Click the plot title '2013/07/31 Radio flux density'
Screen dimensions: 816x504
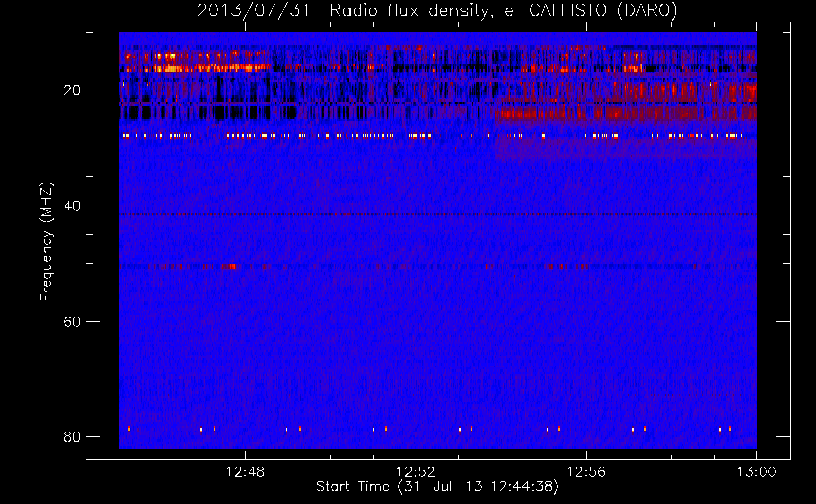click(437, 10)
